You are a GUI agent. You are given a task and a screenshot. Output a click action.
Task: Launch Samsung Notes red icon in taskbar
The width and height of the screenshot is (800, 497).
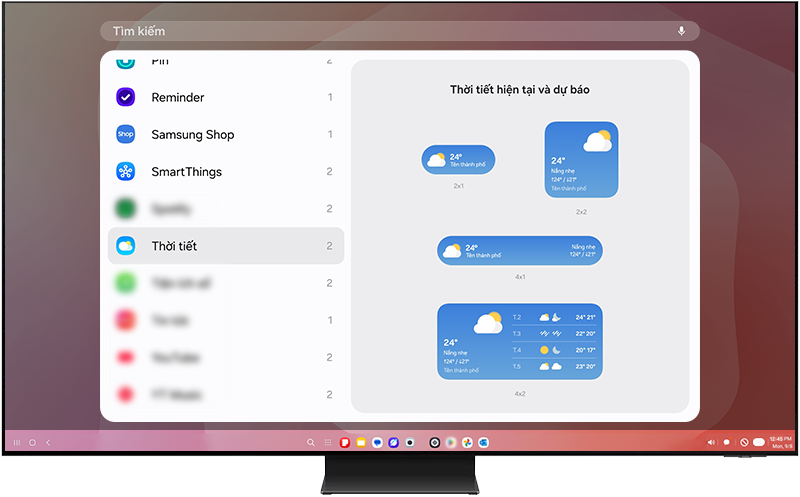tap(345, 442)
